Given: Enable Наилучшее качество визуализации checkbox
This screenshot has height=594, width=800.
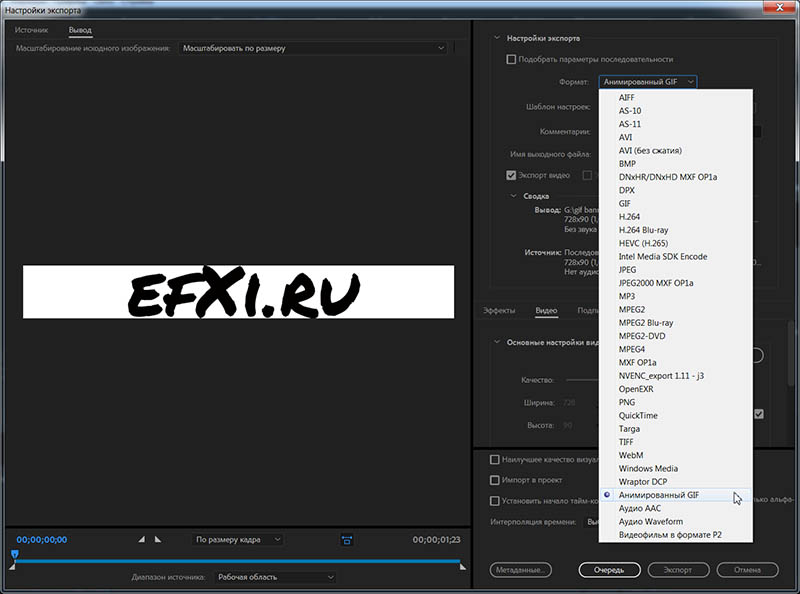Looking at the screenshot, I should [494, 460].
